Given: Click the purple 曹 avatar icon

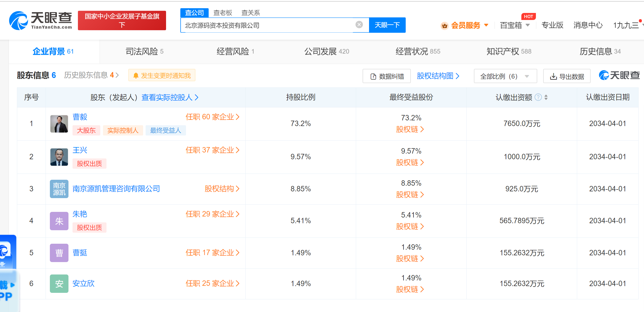Looking at the screenshot, I should pos(59,253).
